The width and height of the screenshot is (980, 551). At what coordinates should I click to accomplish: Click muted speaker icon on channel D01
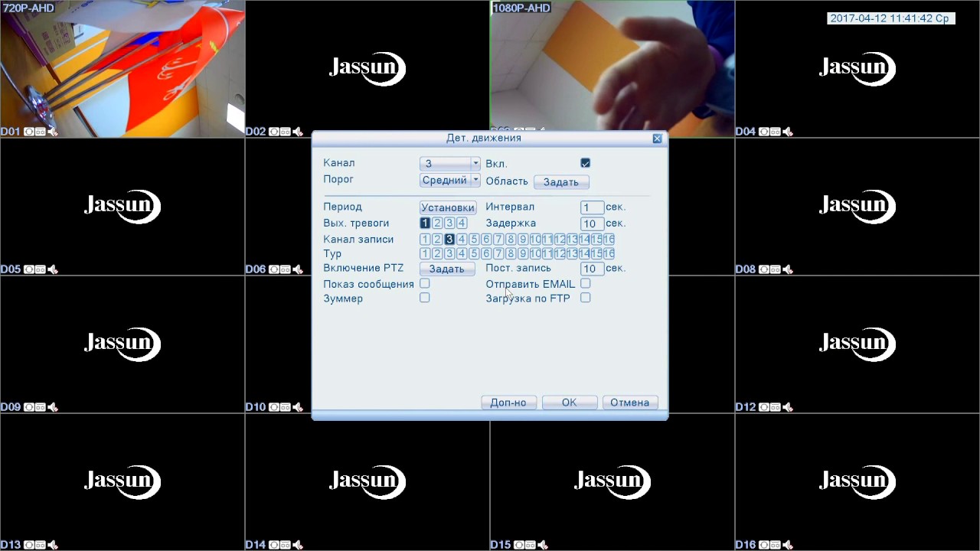point(53,132)
